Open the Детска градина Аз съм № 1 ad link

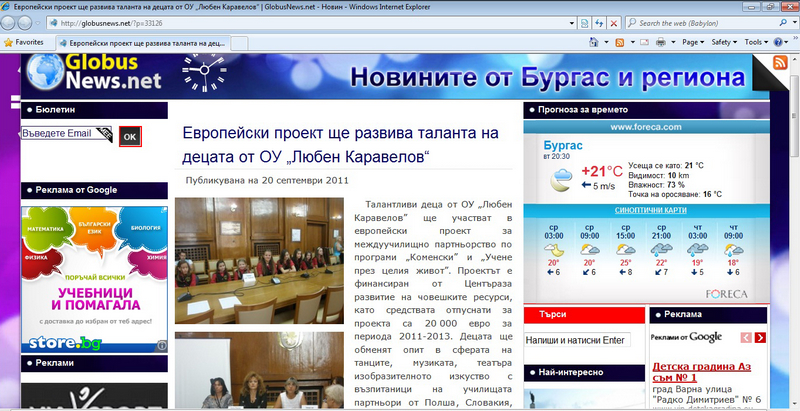pyautogui.click(x=702, y=372)
